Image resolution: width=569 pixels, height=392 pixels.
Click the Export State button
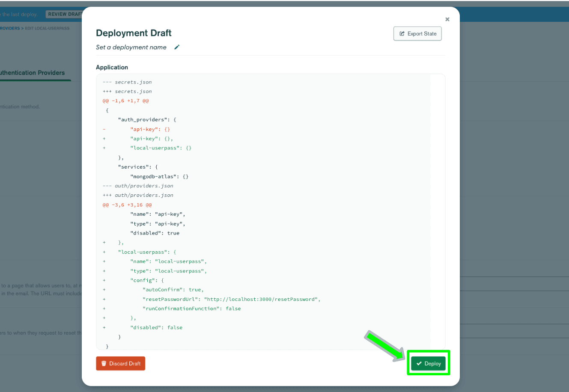pos(417,34)
